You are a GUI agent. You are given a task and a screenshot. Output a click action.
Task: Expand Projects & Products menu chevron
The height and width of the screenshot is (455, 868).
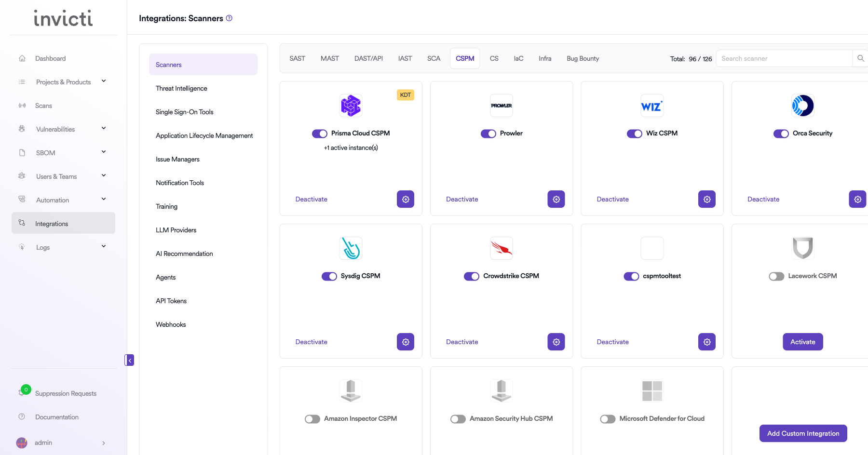(104, 81)
